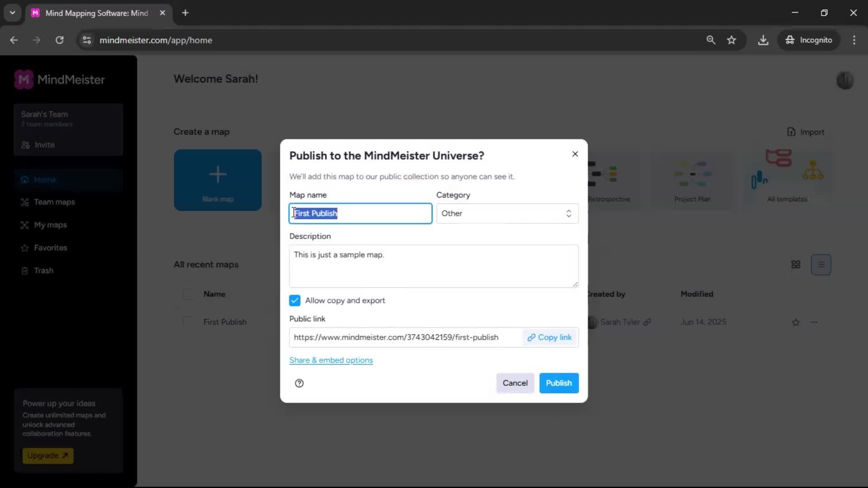Open Share & embed options link
The width and height of the screenshot is (868, 488).
point(331,360)
